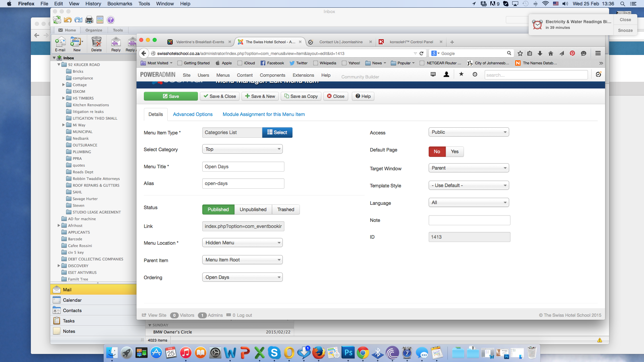
Task: Switch to the Advanced Options tab
Action: [x=193, y=114]
